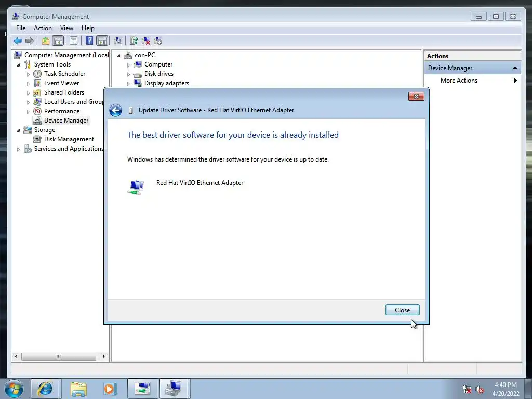Collapse the System Tools node
532x399 pixels.
point(18,65)
